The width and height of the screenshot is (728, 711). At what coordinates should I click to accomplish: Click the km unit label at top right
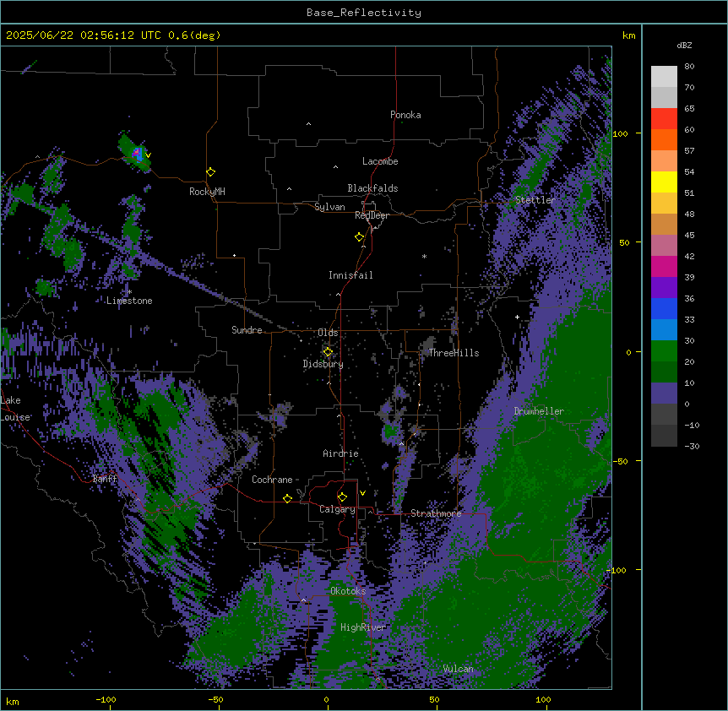click(628, 35)
